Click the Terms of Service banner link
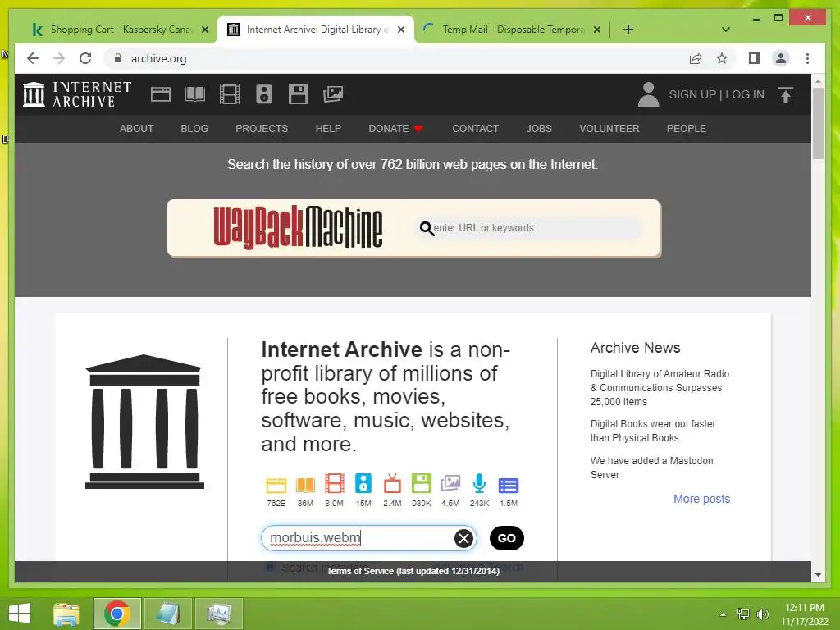Screen dimensions: 840x630 [413, 571]
